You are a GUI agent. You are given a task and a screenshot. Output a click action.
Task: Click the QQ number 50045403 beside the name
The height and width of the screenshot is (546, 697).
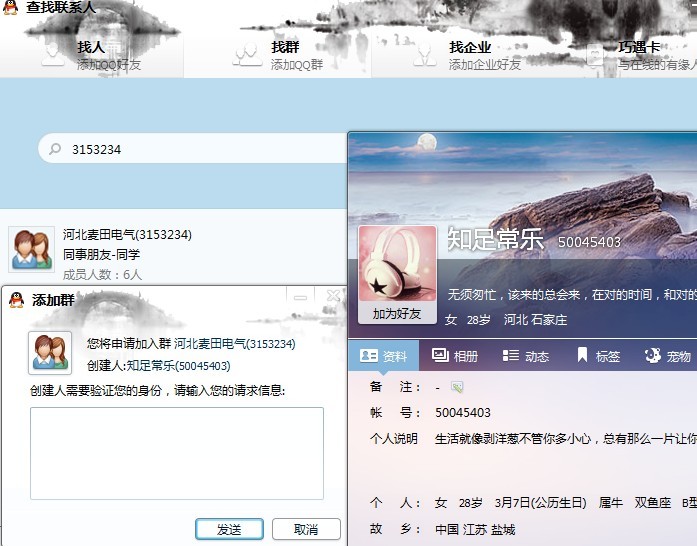(x=589, y=242)
